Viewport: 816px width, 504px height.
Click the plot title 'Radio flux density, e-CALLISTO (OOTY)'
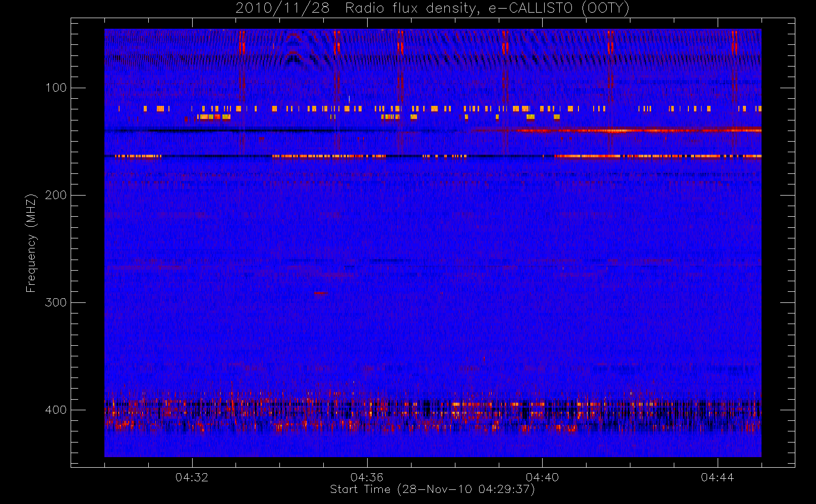(x=487, y=9)
